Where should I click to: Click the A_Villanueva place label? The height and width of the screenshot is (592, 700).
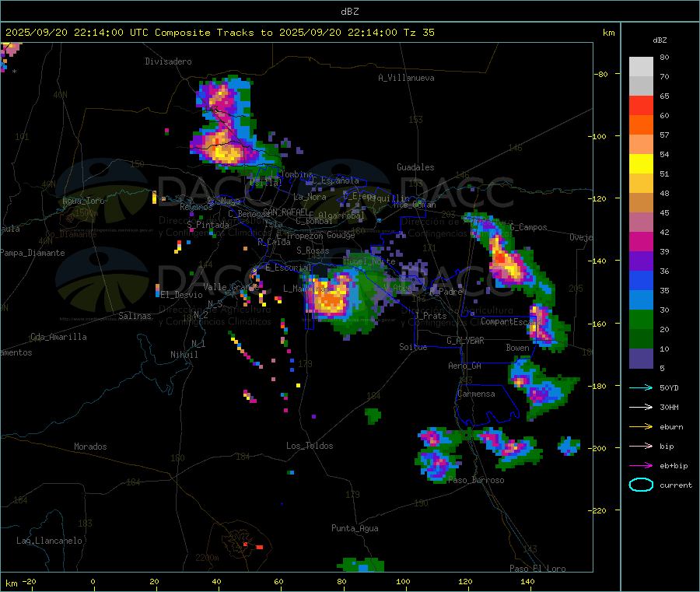point(406,78)
